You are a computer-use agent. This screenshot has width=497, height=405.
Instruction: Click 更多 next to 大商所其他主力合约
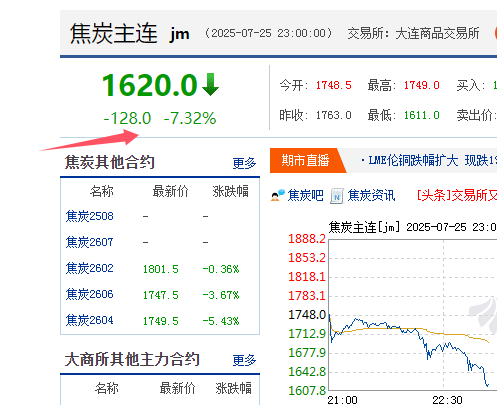[244, 360]
